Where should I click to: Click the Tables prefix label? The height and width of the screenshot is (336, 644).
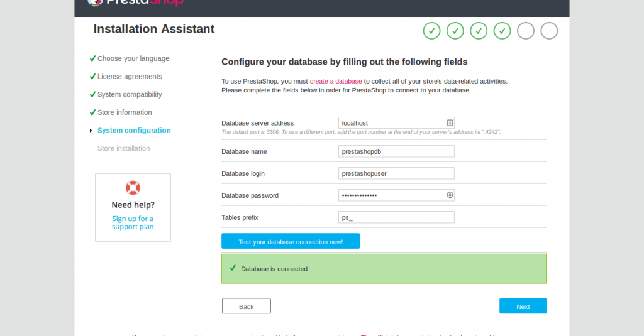[x=240, y=217]
